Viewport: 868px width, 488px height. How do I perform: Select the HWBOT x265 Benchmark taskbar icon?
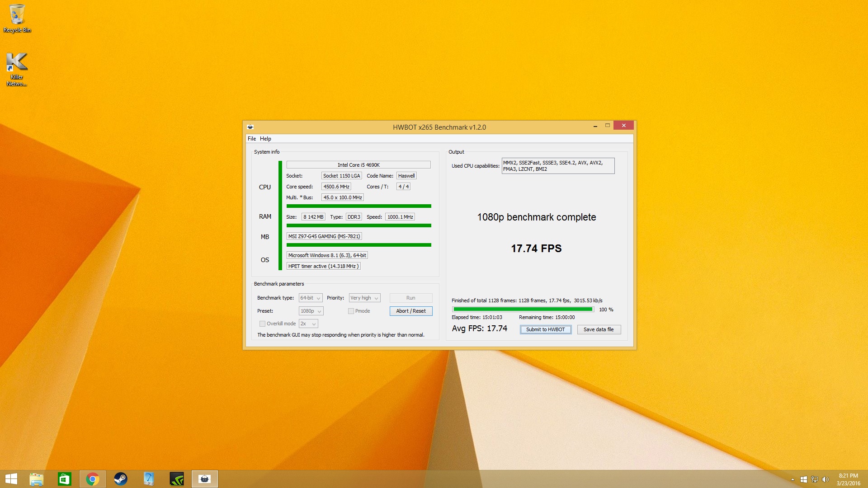(x=205, y=479)
